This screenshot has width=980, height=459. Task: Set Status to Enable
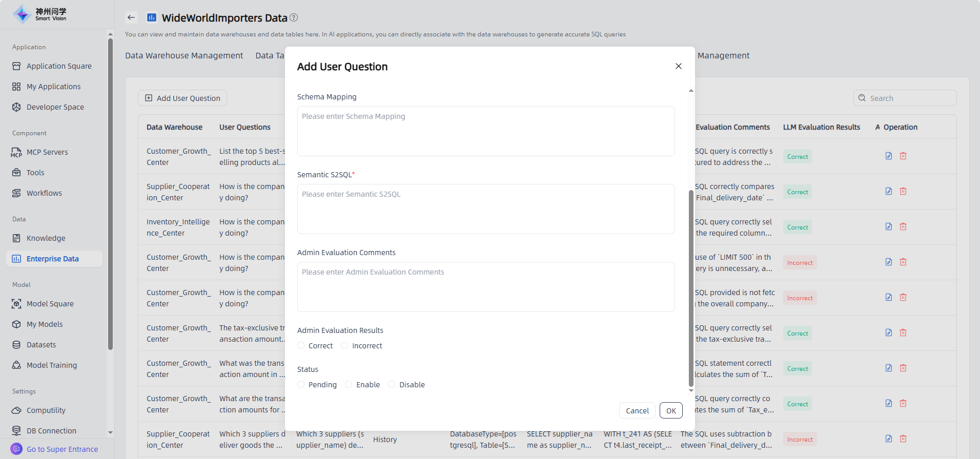click(x=349, y=385)
